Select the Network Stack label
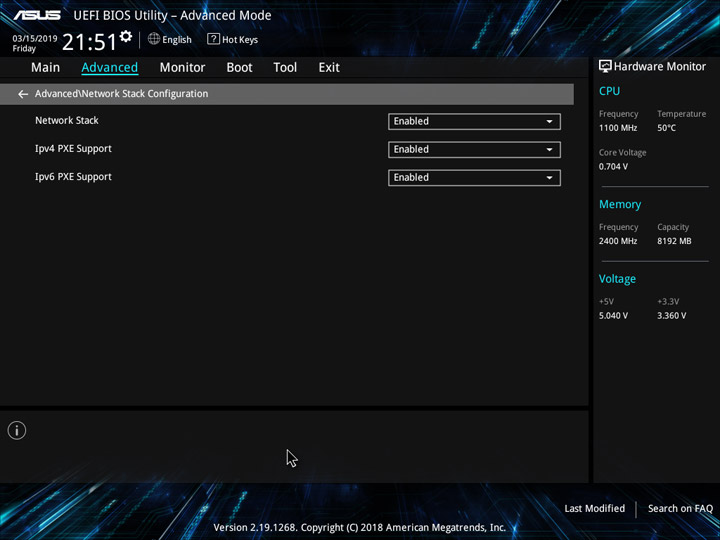This screenshot has height=540, width=720. click(x=67, y=120)
